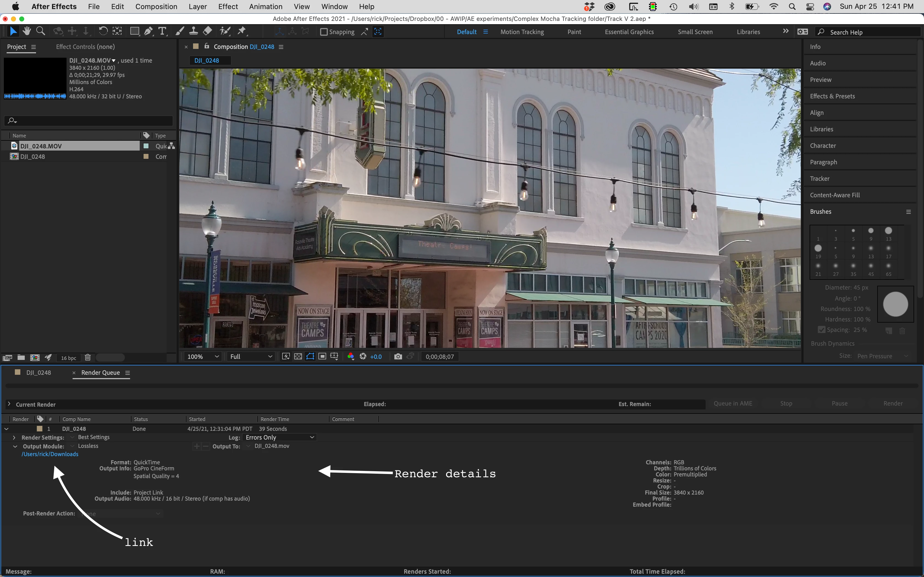Select the Horizontal Type tool

point(162,31)
